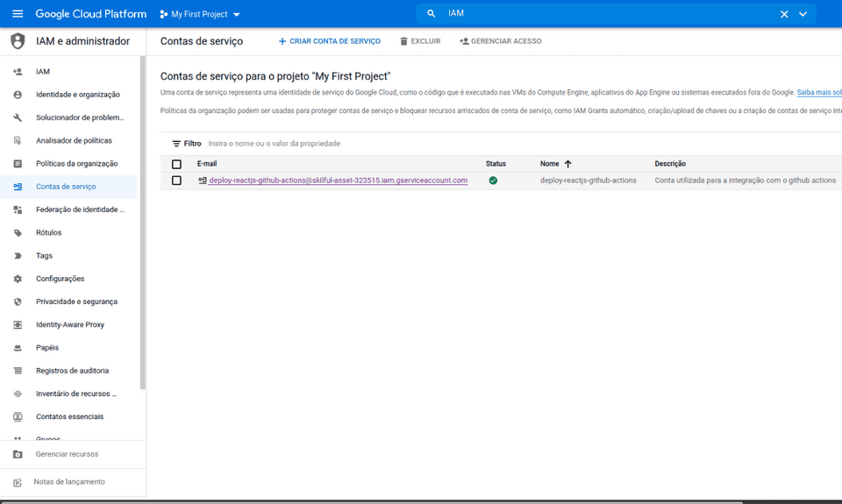The height and width of the screenshot is (504, 842).
Task: Sort by Nome column arrow
Action: click(567, 164)
